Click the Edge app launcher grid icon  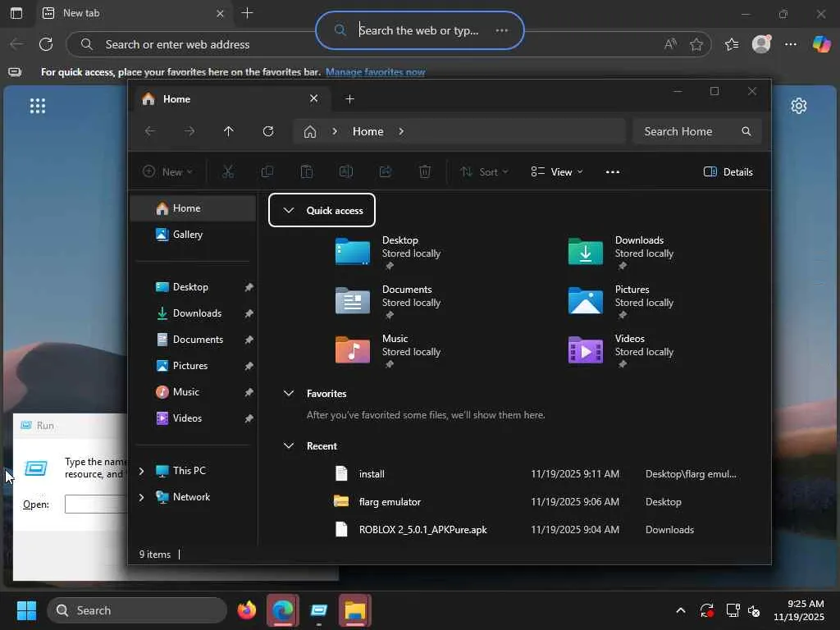37,106
